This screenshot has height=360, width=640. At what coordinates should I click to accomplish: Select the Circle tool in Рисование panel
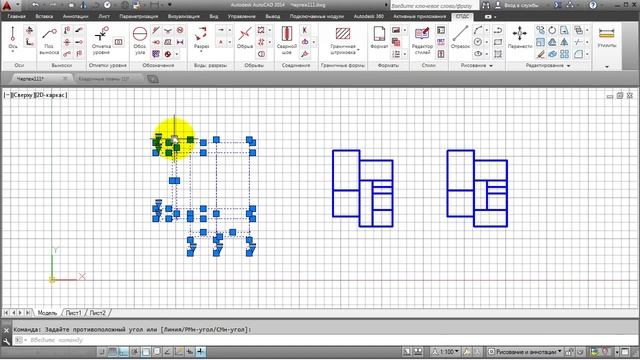(478, 42)
